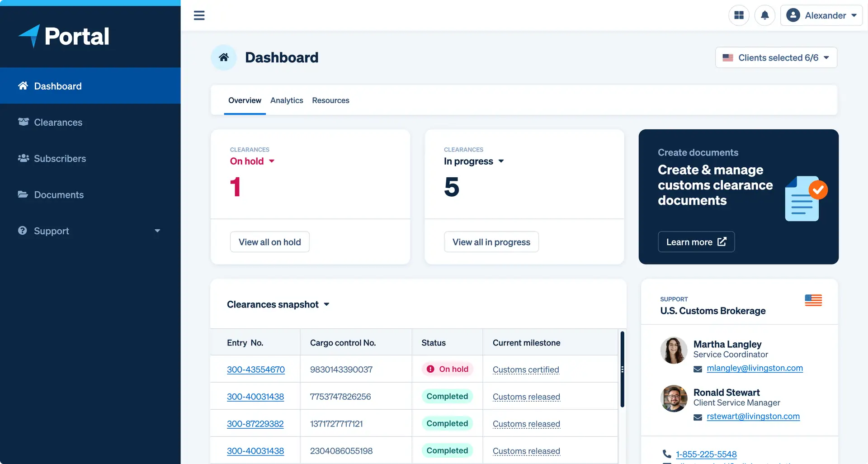The width and height of the screenshot is (868, 464).
Task: Open the grid apps icon in header
Action: coord(739,15)
